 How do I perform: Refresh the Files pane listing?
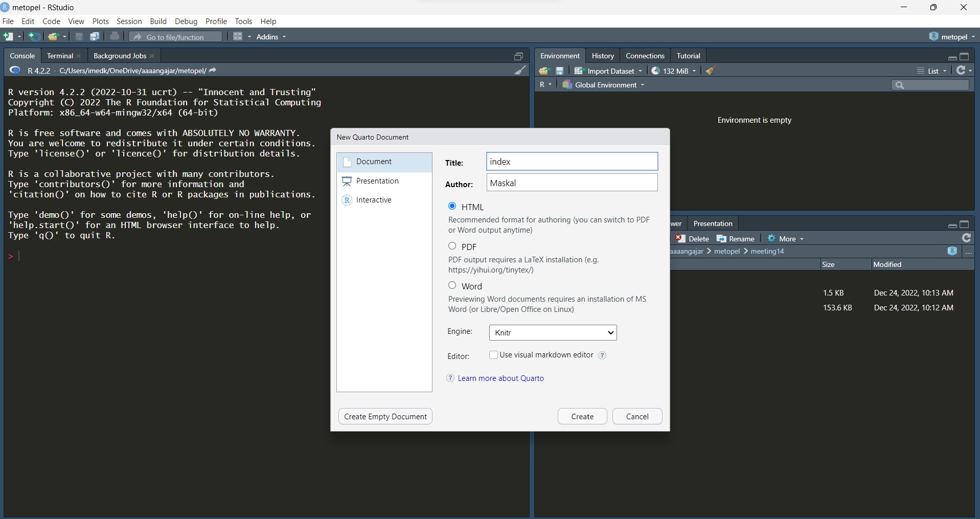966,238
